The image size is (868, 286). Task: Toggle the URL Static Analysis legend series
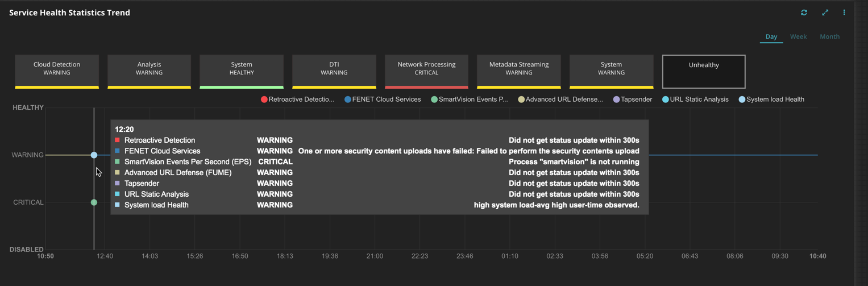coord(695,100)
